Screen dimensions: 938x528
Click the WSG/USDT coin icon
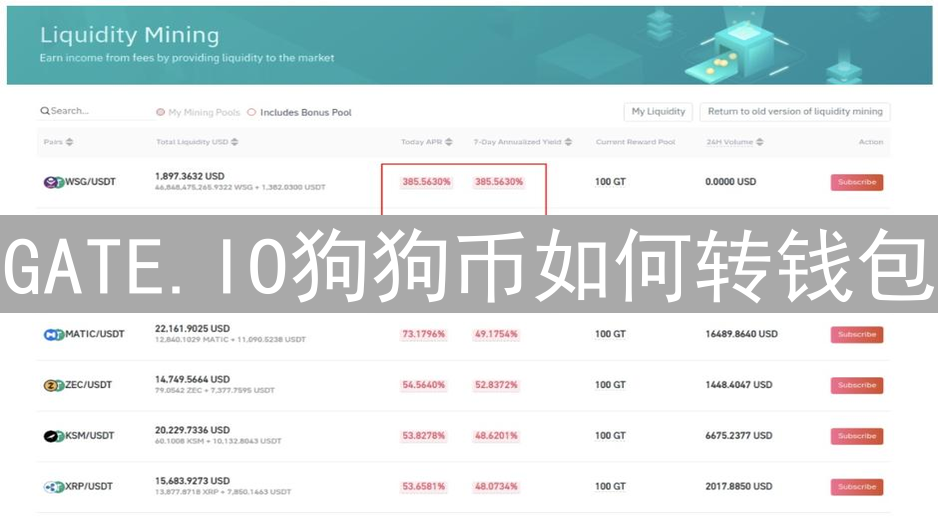[53, 182]
